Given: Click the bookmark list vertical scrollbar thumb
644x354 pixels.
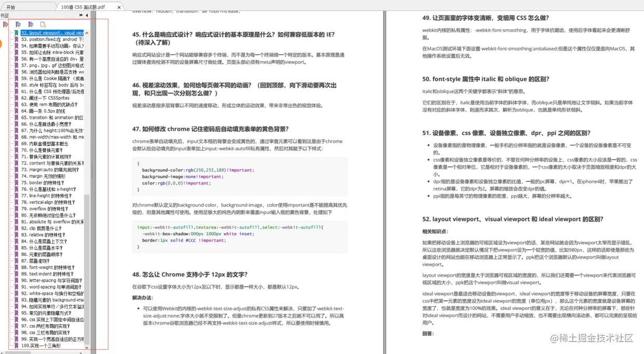Looking at the screenshot, I should [87, 269].
